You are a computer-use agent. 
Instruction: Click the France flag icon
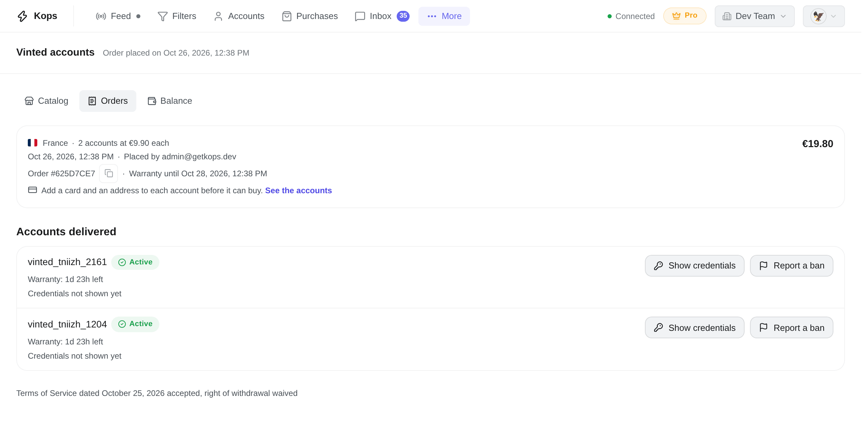click(x=33, y=143)
